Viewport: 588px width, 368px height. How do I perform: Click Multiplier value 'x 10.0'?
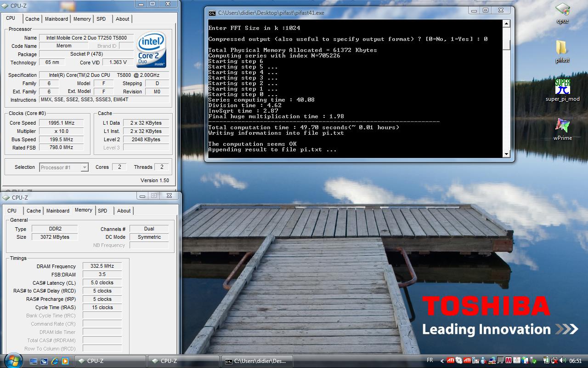pos(62,131)
